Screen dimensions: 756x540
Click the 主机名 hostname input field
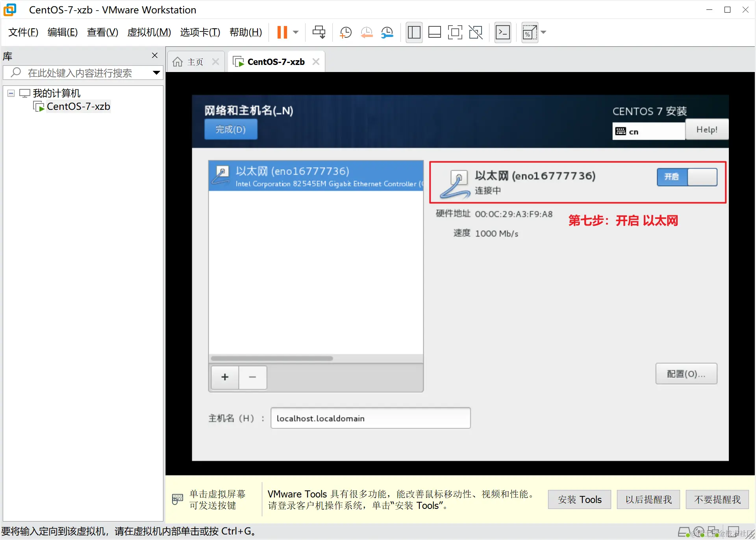(x=371, y=418)
